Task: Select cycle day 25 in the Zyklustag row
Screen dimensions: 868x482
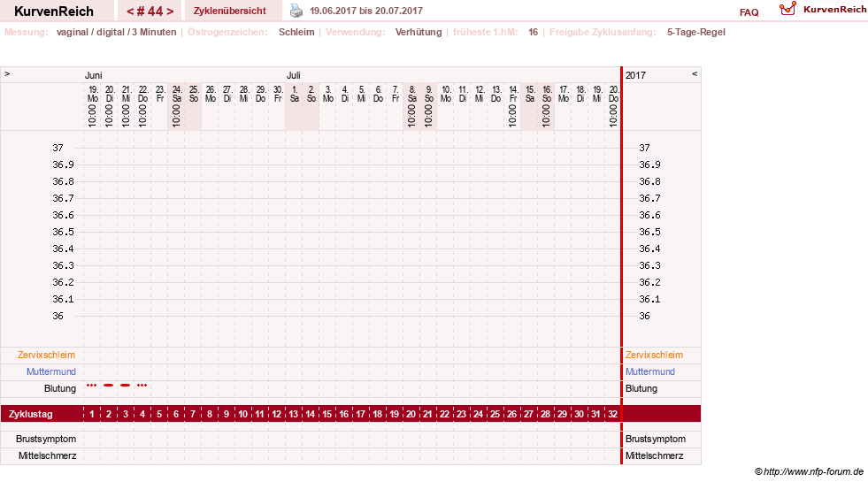Action: [x=495, y=414]
